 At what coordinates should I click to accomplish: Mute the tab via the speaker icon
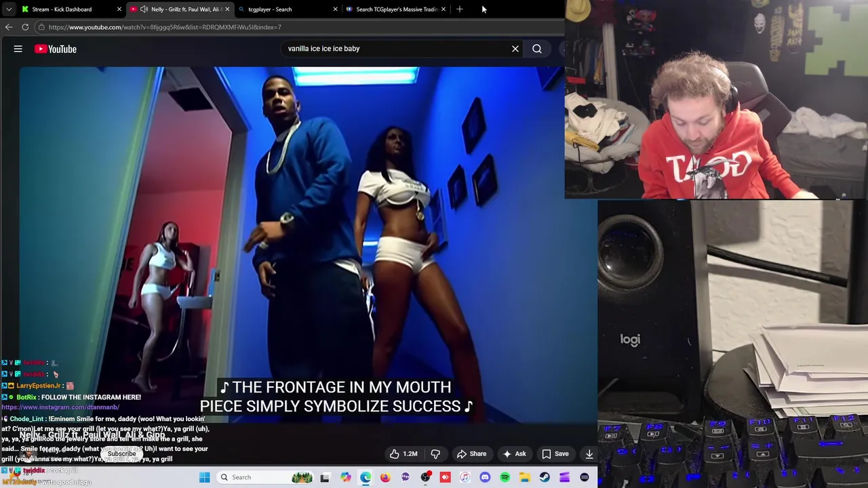tap(144, 9)
